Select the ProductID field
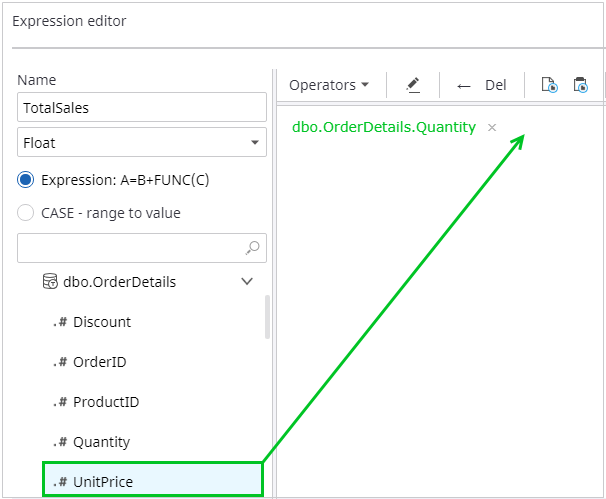 (x=106, y=402)
